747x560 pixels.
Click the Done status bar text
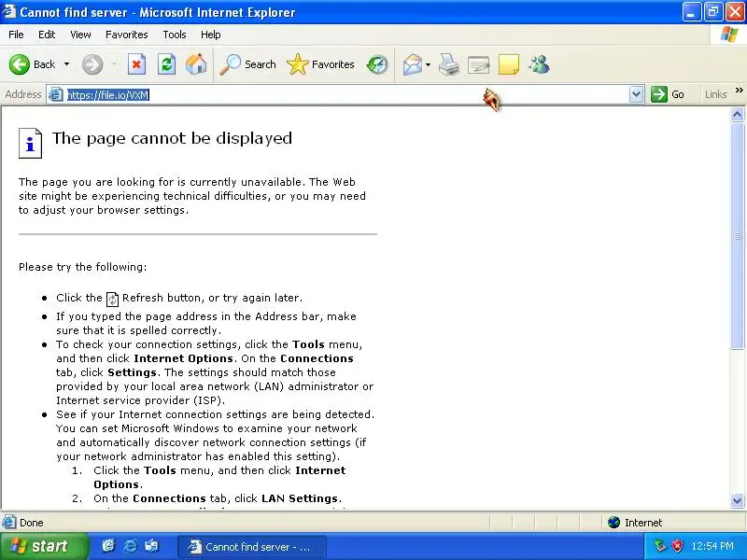32,523
